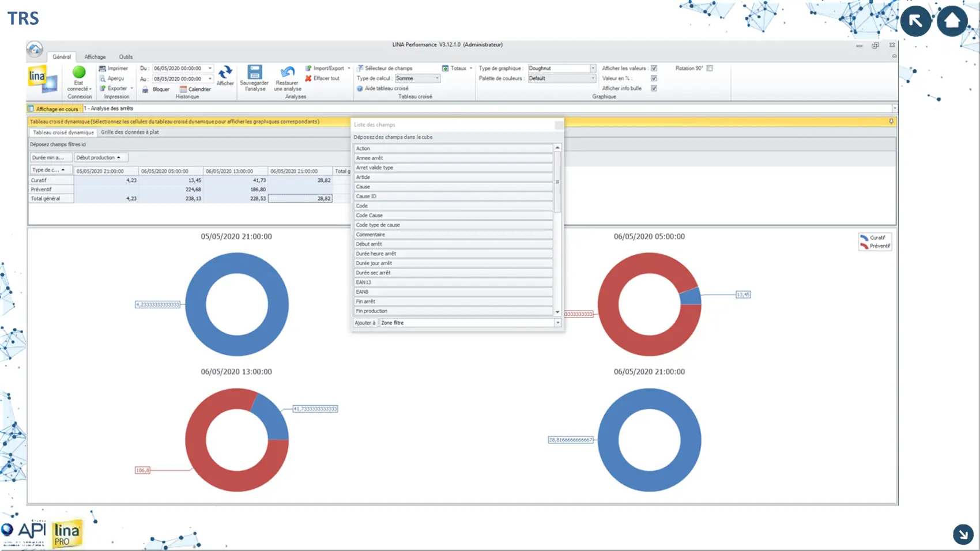Open Grille des données à plat tab

(130, 133)
